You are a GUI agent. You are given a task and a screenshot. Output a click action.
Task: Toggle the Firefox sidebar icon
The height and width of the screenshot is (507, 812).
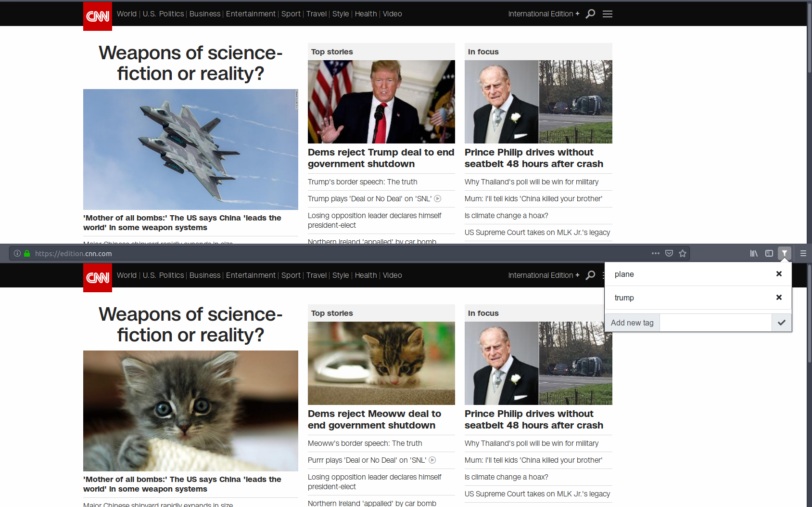tap(769, 253)
